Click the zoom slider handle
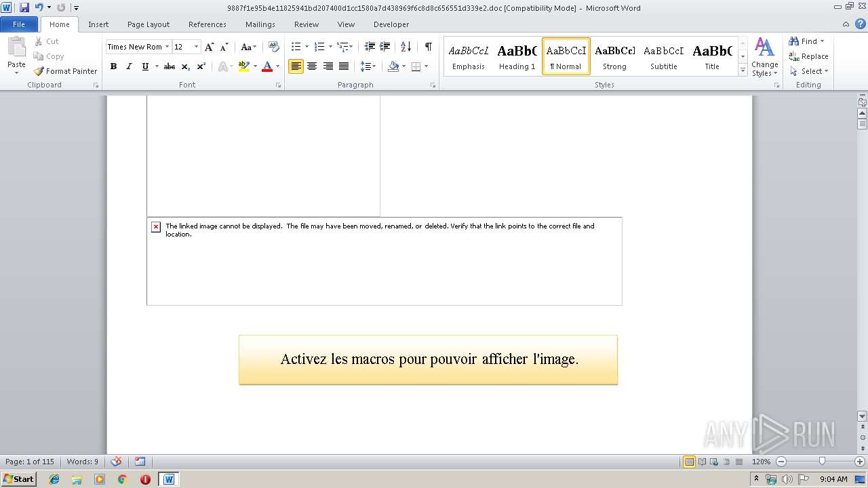The height and width of the screenshot is (488, 868). 822,462
